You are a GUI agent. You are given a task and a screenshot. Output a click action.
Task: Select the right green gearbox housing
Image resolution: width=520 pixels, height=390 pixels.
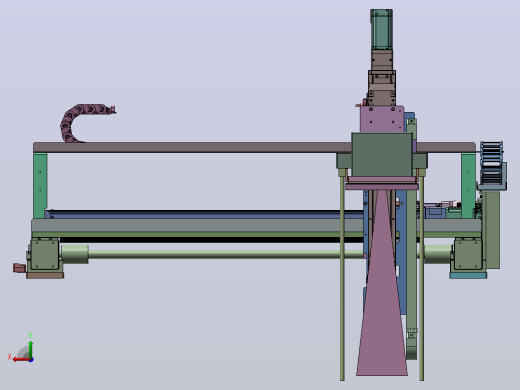click(468, 254)
